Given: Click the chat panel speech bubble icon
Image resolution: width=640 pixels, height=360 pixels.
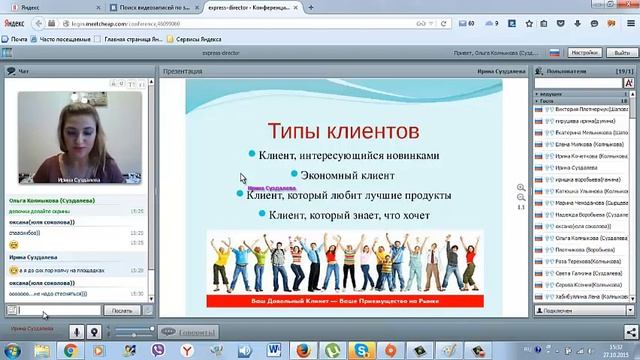Looking at the screenshot, I should click(11, 71).
